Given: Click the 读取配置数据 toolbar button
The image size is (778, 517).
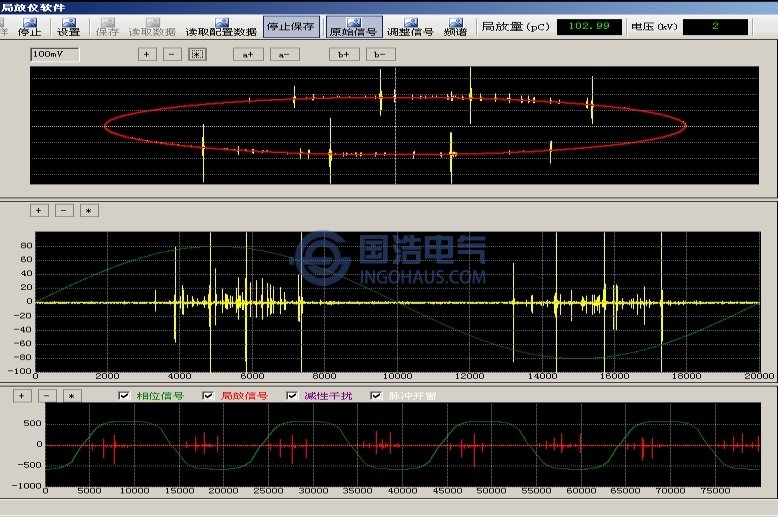Looking at the screenshot, I should (221, 31).
